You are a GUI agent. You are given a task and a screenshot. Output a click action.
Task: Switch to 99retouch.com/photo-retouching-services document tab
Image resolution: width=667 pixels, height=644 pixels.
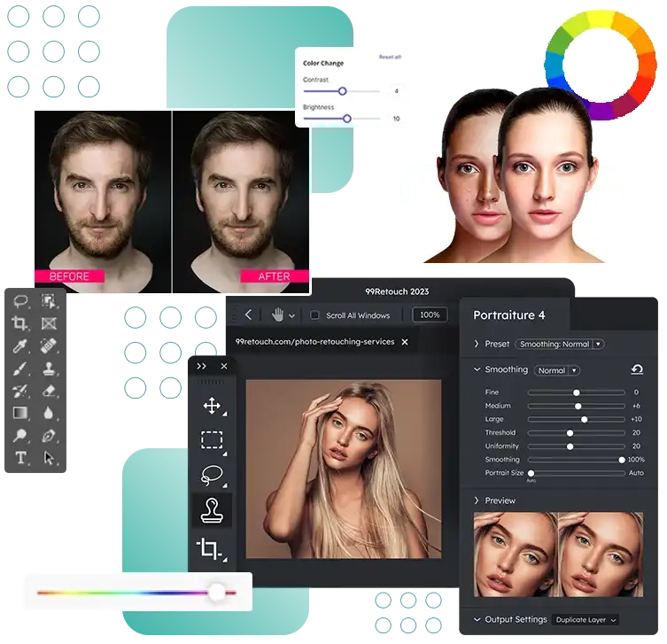coord(314,342)
